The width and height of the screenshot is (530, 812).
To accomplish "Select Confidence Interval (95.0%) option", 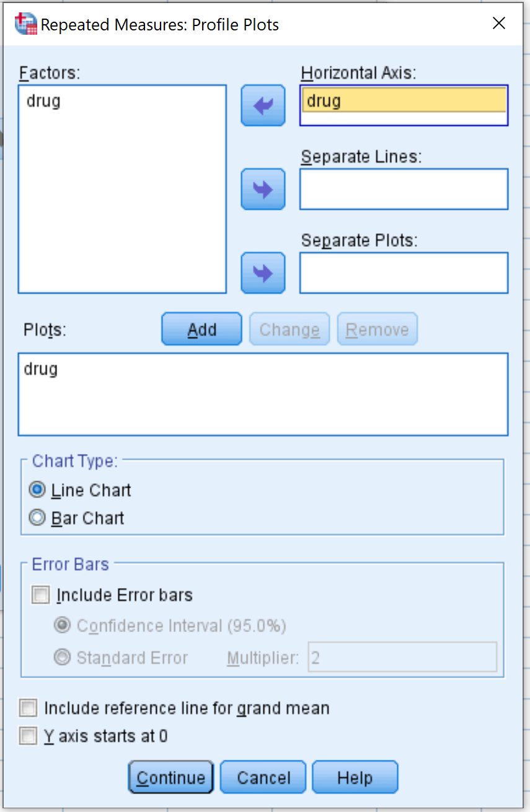I will (62, 625).
